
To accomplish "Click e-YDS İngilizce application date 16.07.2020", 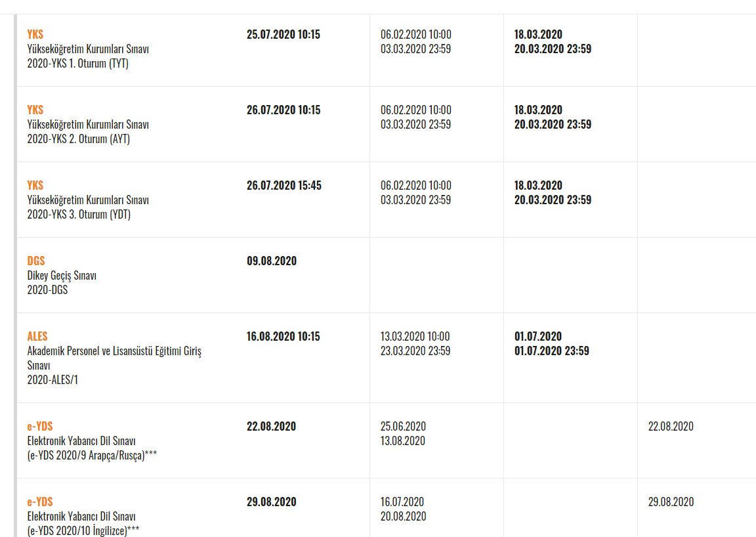I will point(402,502).
